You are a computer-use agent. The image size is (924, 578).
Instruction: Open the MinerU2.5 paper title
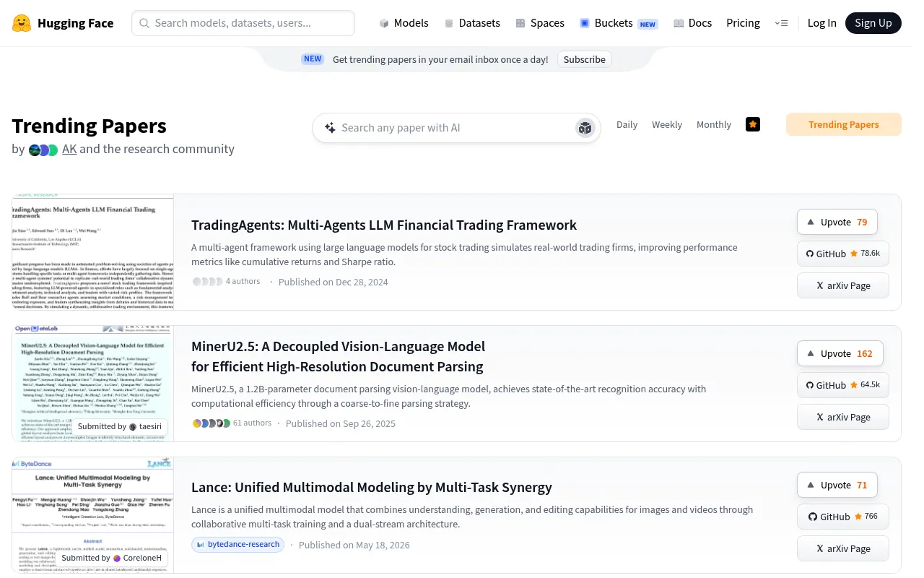click(x=338, y=356)
